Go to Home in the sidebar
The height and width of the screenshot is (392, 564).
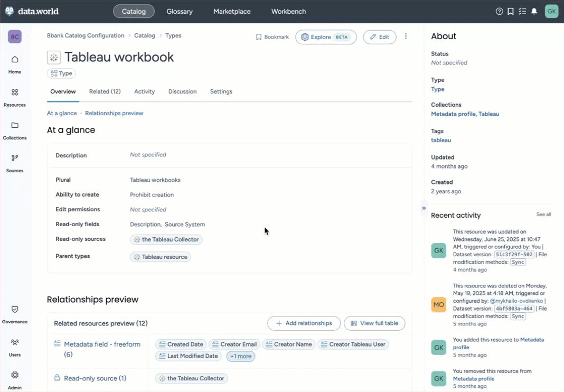click(15, 64)
